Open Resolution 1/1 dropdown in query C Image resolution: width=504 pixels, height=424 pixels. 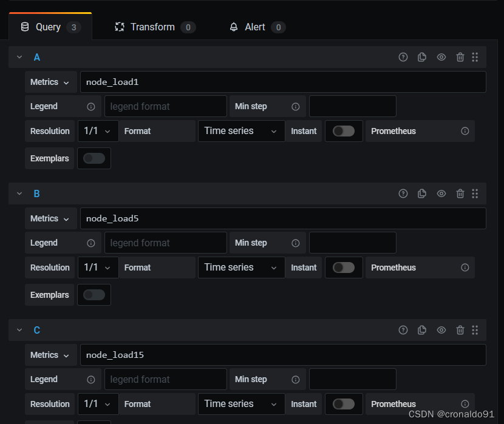pos(98,404)
